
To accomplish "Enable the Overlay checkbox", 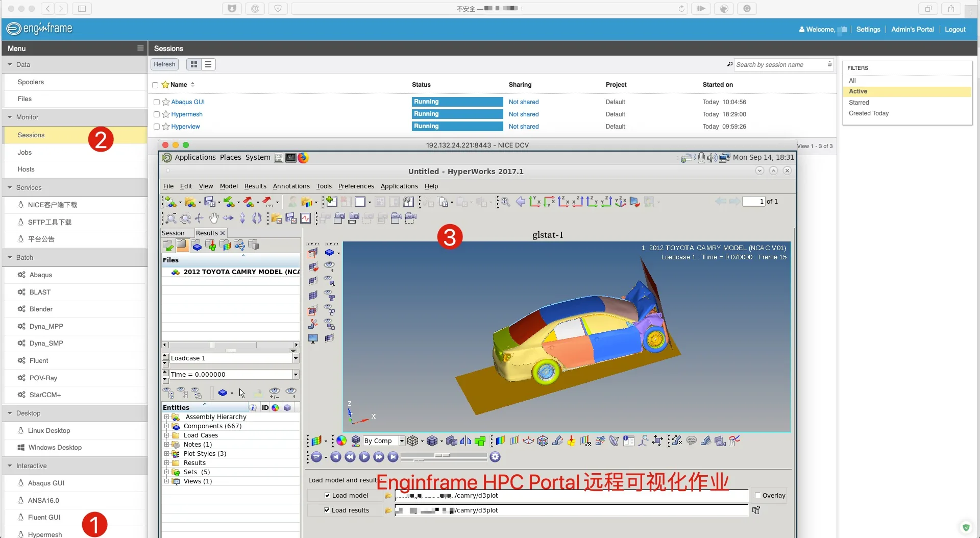I will click(x=757, y=495).
